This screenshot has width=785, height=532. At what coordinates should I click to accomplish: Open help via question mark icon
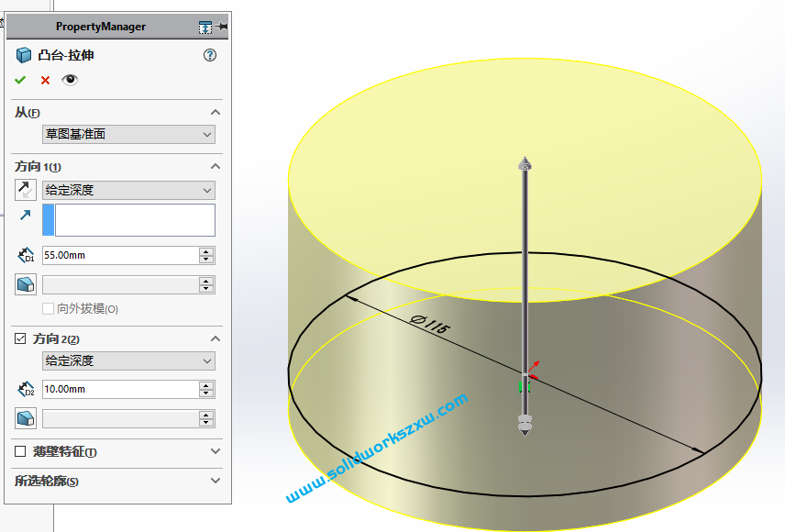coord(209,55)
